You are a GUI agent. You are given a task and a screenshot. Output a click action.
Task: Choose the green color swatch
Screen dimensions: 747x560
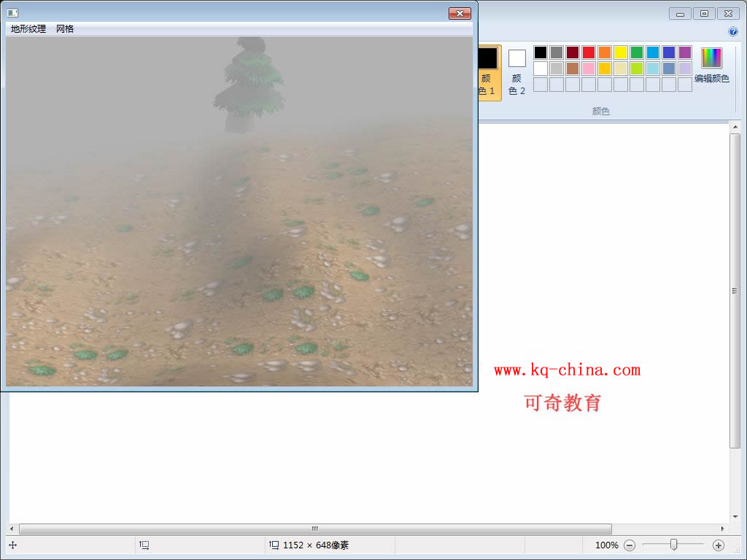tap(636, 52)
